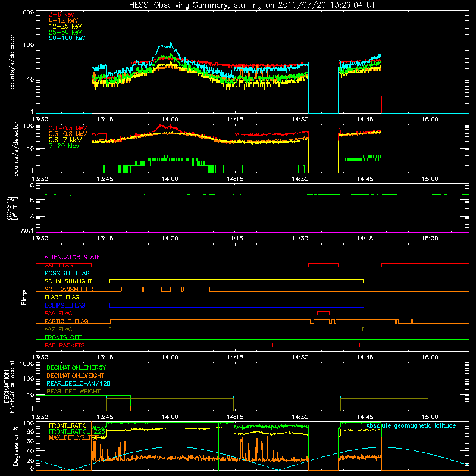Click the red BAD_PACKETS spike near 14:24
Screen dimensions: 476x476
[273, 345]
